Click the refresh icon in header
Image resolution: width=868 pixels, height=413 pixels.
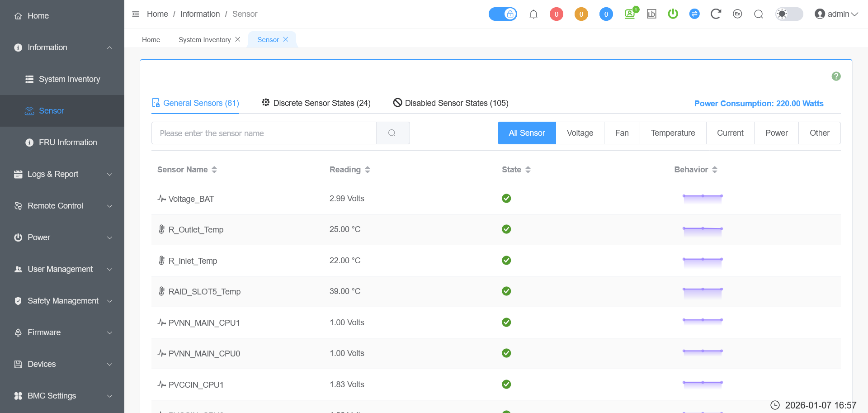click(715, 14)
